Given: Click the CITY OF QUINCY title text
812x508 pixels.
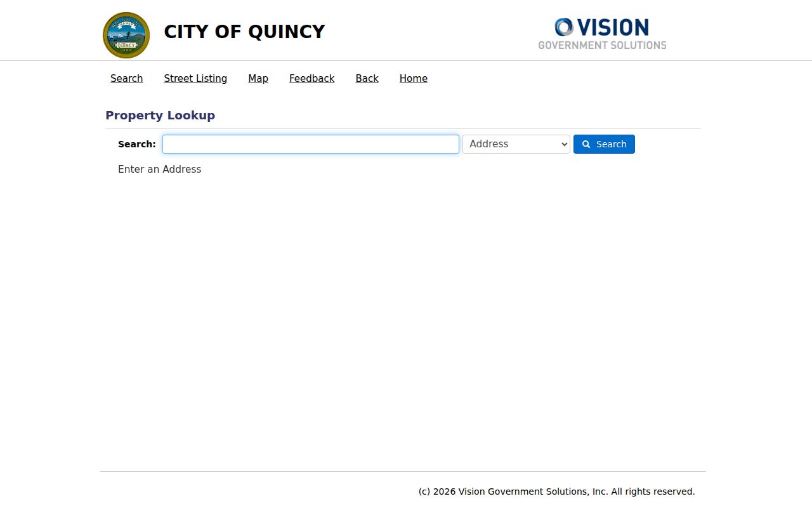Looking at the screenshot, I should click(x=244, y=32).
